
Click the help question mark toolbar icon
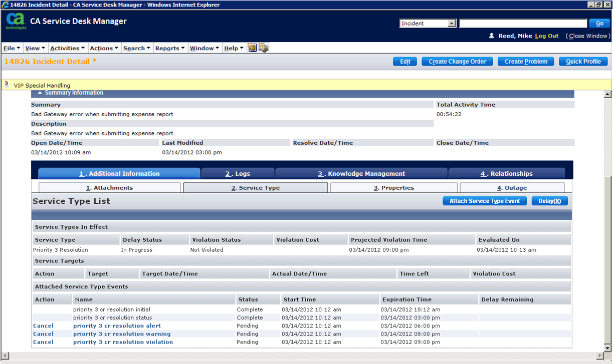click(x=252, y=48)
